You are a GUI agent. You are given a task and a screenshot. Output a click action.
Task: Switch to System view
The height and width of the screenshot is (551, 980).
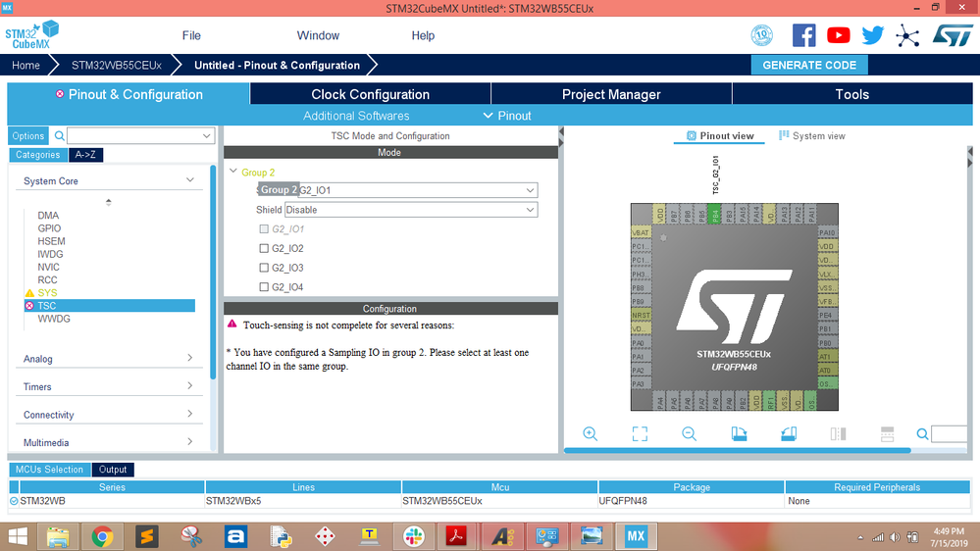[x=812, y=135]
